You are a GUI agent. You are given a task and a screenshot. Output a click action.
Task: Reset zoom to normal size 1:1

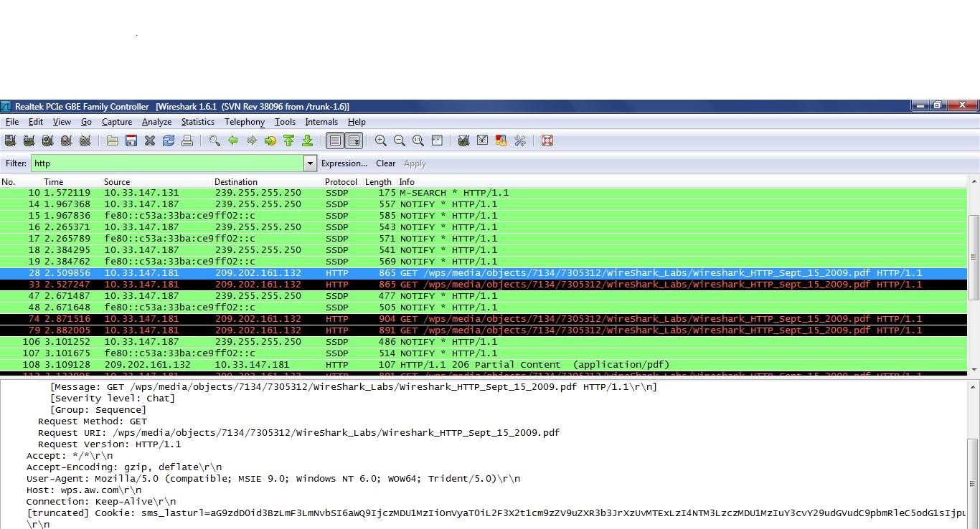(418, 140)
